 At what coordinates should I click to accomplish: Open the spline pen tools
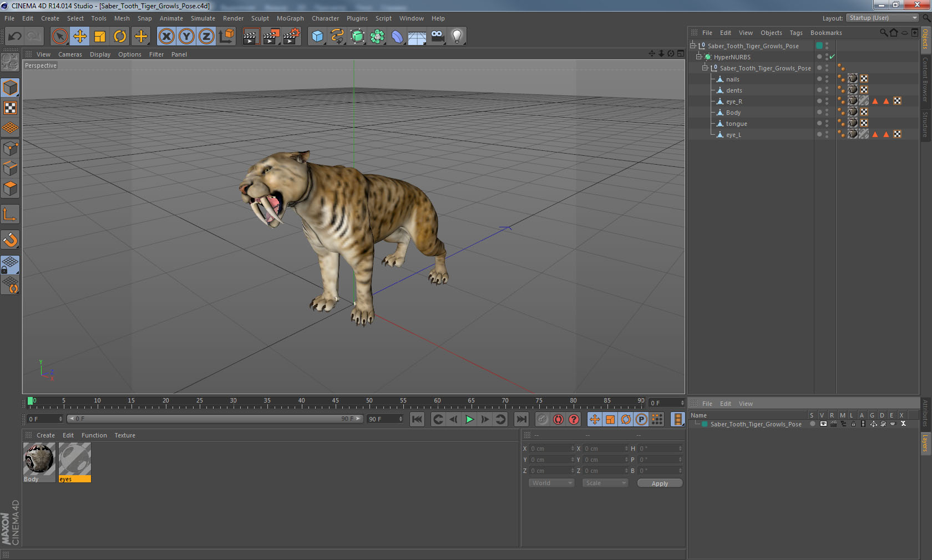[x=337, y=37]
